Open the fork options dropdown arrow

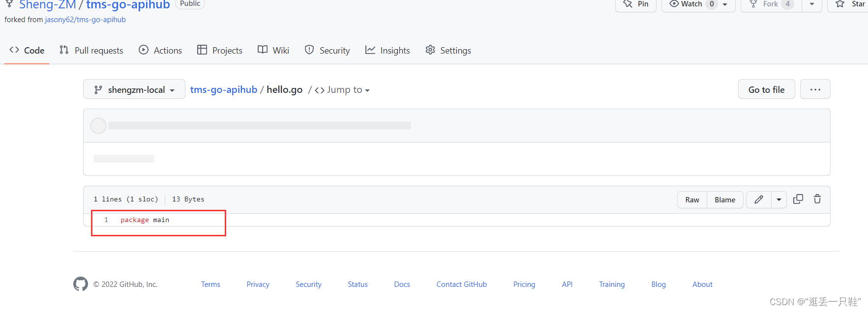click(812, 4)
